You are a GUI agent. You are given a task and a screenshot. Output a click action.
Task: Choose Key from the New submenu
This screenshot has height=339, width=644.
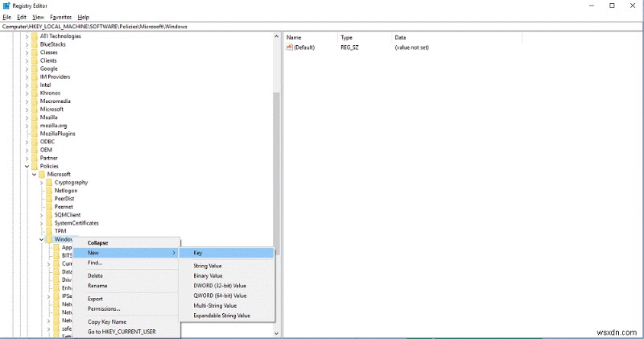coord(227,253)
